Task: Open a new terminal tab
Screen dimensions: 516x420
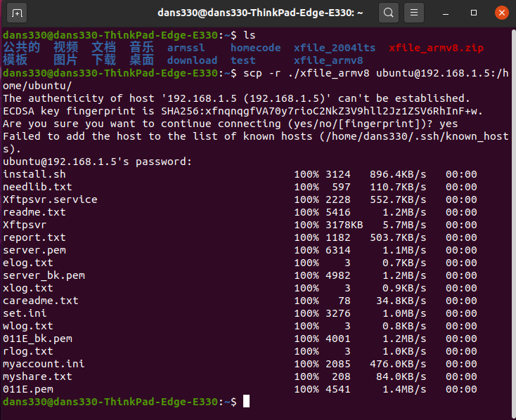Action: [18, 13]
